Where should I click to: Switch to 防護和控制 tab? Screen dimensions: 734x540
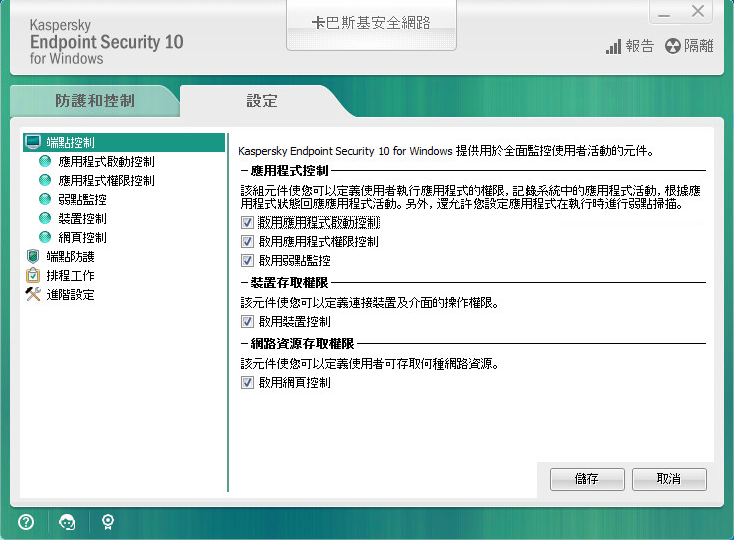[94, 101]
